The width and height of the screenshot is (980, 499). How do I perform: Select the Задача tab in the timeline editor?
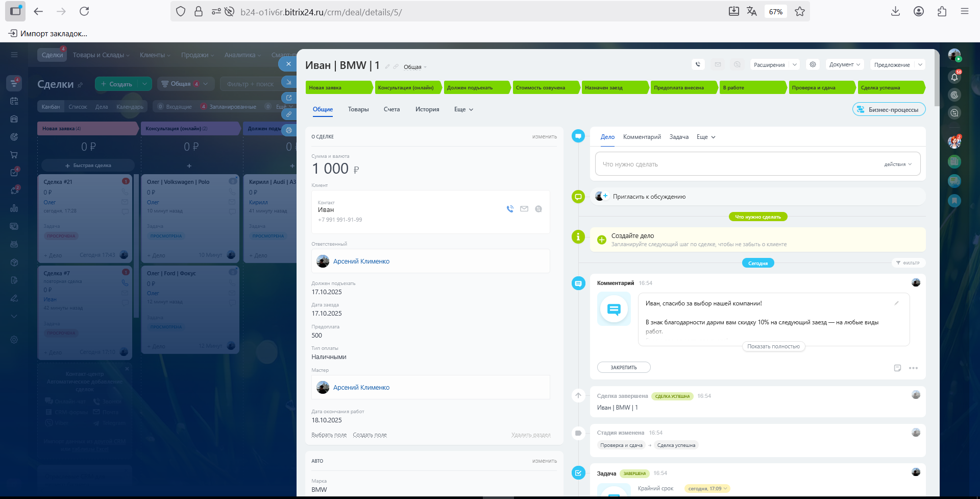(679, 137)
